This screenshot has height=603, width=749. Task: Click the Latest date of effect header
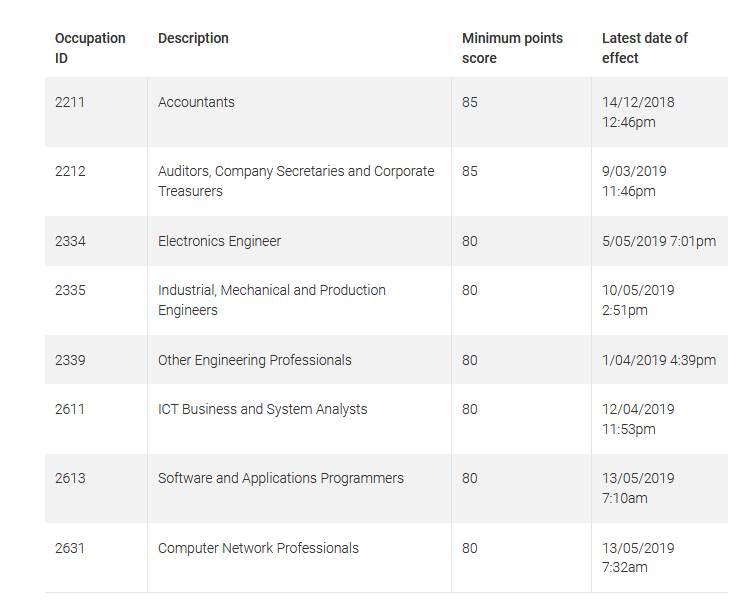coord(644,48)
